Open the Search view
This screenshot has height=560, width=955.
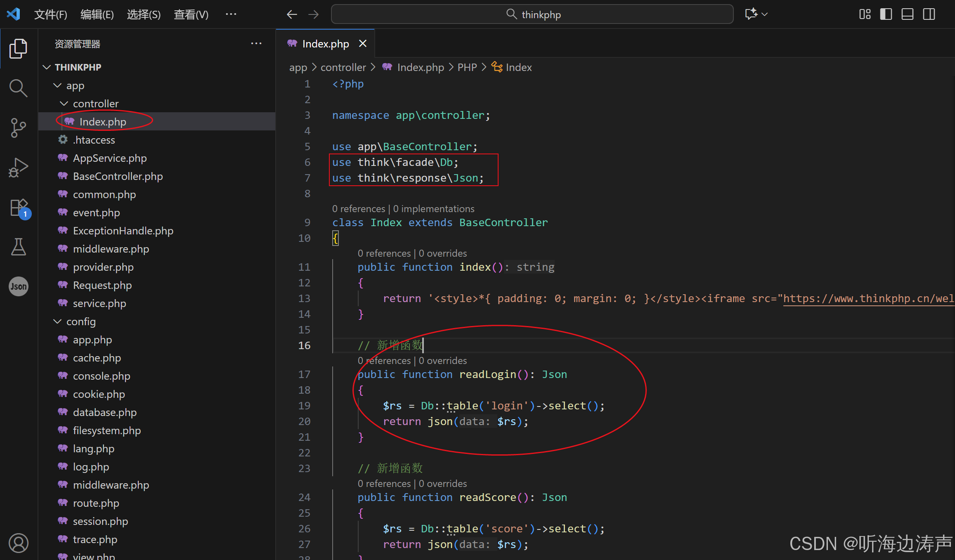tap(18, 87)
